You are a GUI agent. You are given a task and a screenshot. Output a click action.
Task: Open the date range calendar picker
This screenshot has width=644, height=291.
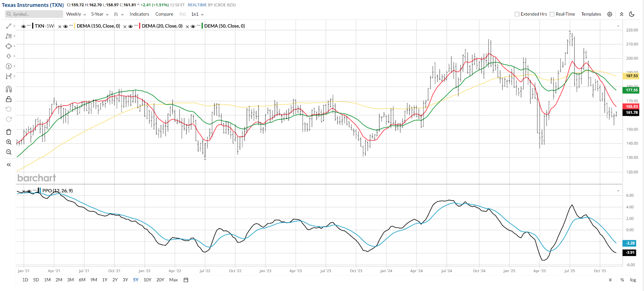point(186,280)
